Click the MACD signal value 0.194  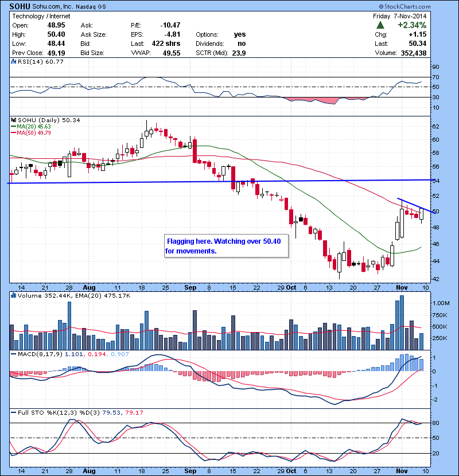[x=97, y=354]
